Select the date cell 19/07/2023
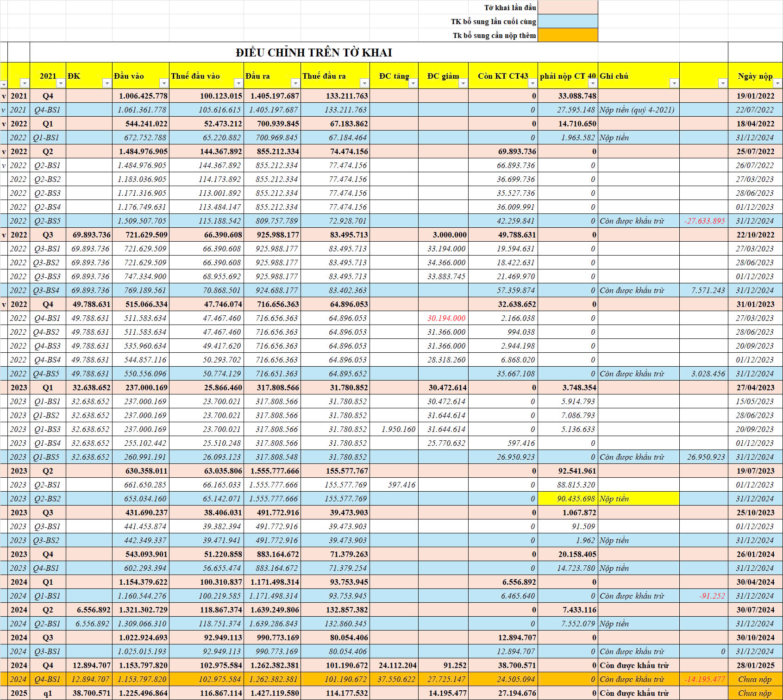 [x=755, y=471]
